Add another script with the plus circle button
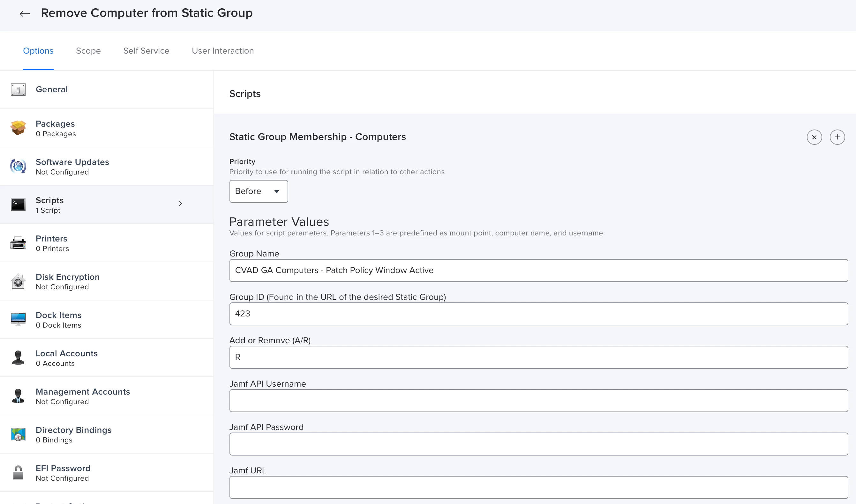 click(x=837, y=137)
